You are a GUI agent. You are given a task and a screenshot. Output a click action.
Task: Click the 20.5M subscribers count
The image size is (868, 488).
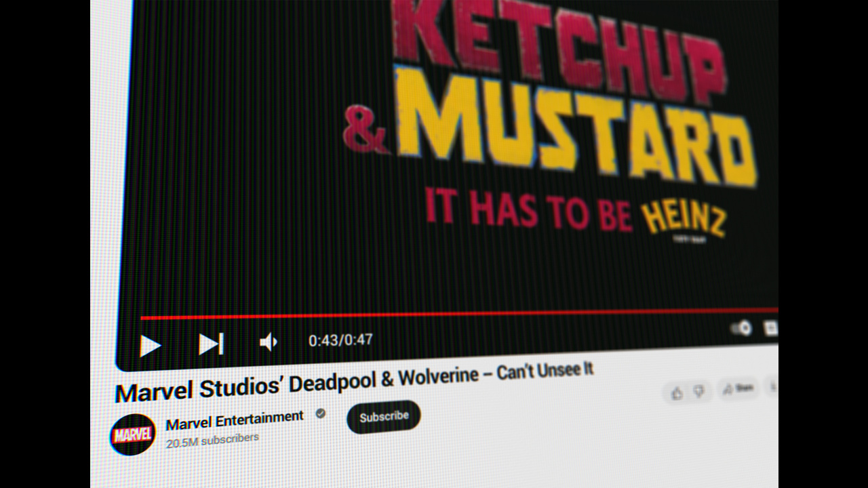point(212,440)
